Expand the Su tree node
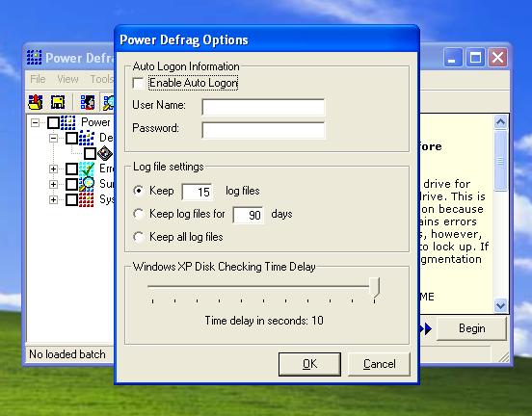The image size is (532, 416). click(53, 184)
